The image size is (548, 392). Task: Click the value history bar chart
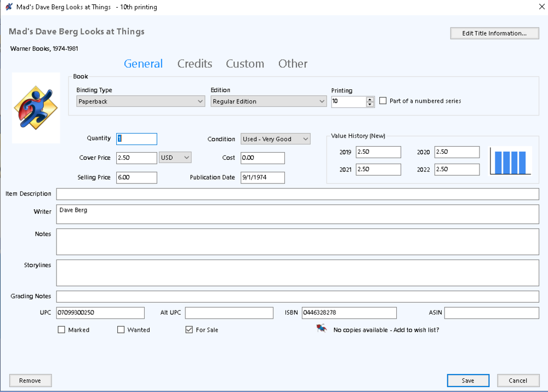point(510,162)
